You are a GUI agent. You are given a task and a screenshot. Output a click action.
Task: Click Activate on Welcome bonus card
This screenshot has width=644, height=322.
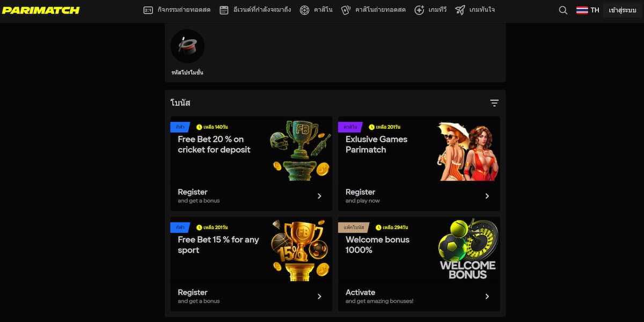[360, 292]
